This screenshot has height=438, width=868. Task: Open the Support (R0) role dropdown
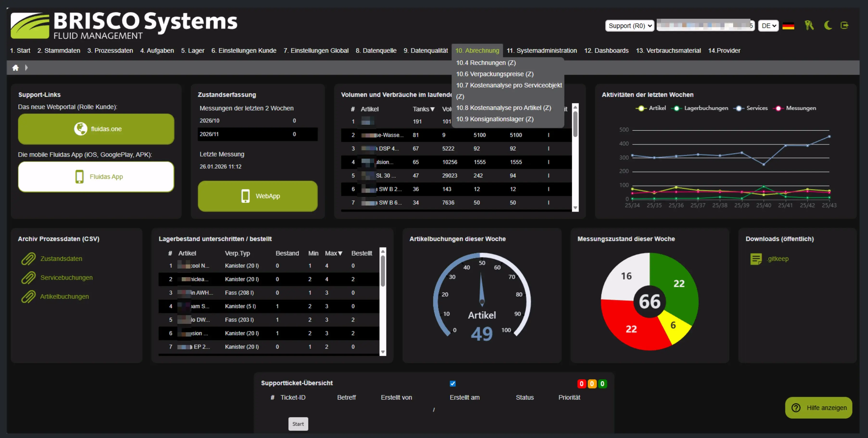629,26
